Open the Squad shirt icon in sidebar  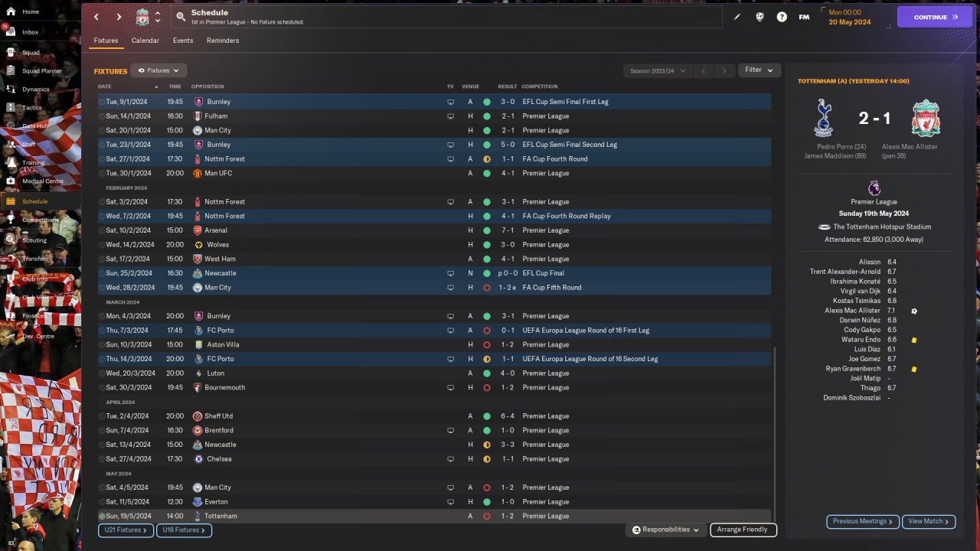pyautogui.click(x=10, y=52)
